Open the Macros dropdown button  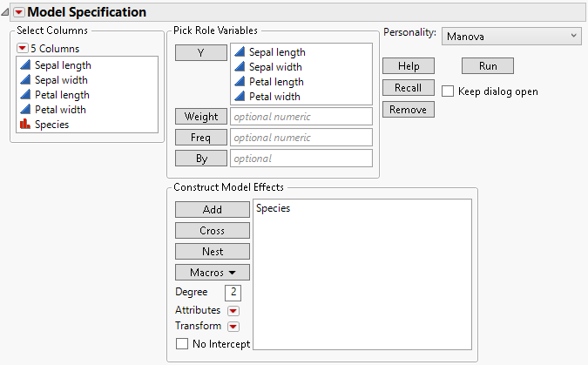(213, 273)
